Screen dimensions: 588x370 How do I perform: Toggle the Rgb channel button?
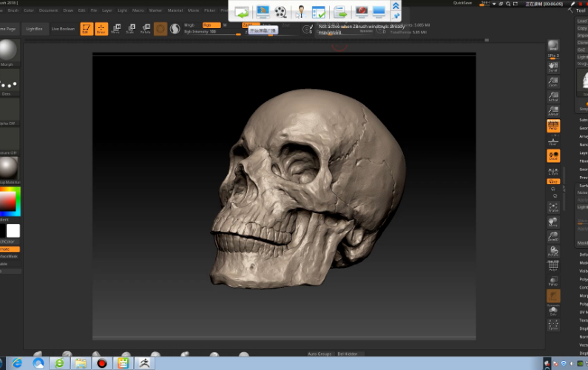[x=212, y=25]
